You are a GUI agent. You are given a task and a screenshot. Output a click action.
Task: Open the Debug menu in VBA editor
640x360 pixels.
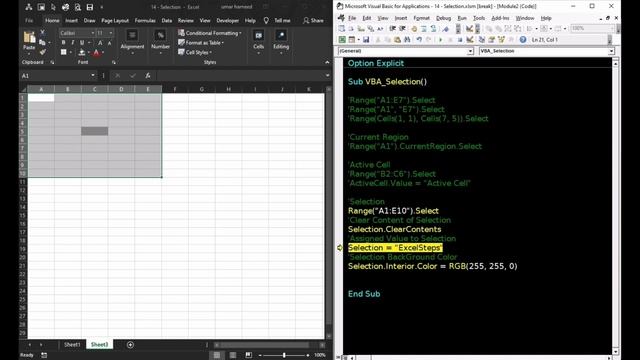click(443, 18)
